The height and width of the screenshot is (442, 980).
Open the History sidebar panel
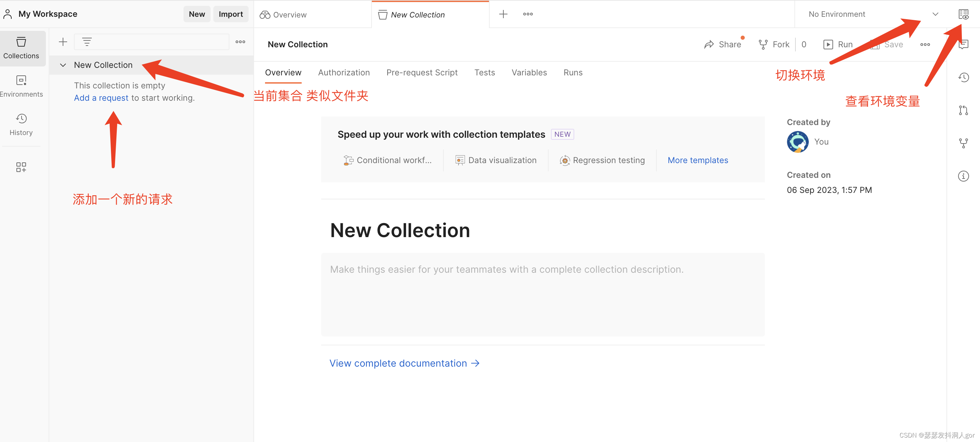pos(21,124)
